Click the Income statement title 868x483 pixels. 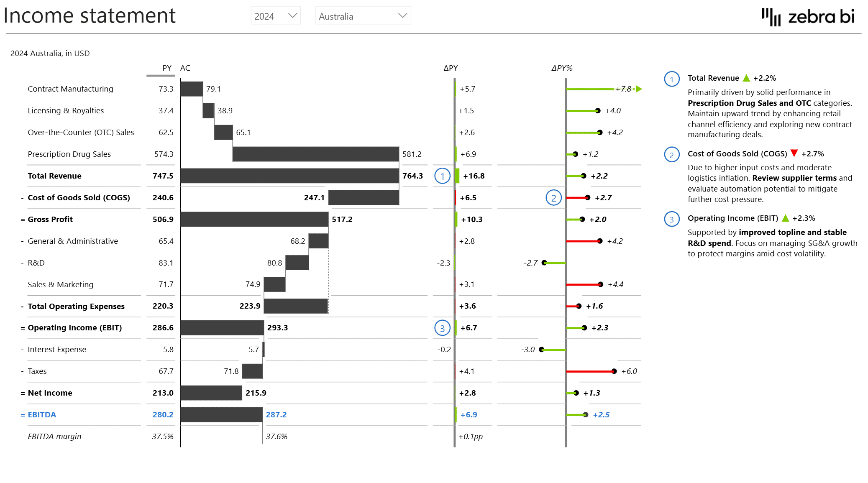coord(89,16)
